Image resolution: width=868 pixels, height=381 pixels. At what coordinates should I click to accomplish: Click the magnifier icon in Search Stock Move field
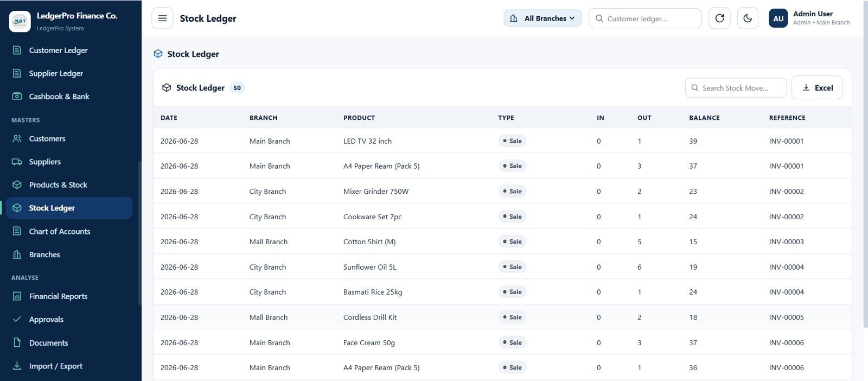(x=694, y=88)
